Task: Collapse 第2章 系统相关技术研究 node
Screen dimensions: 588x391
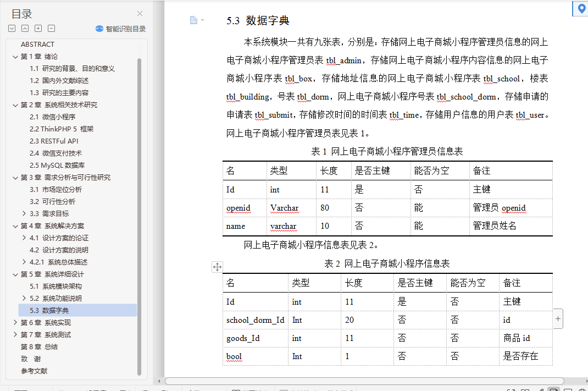Action: coord(15,105)
